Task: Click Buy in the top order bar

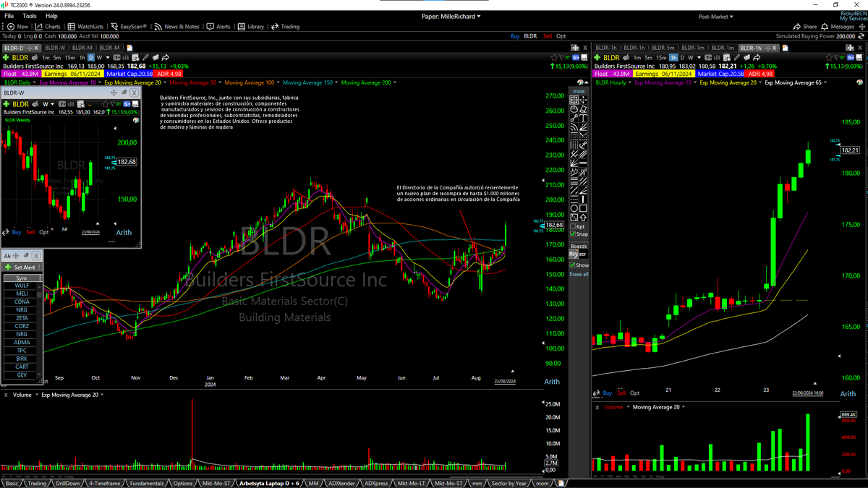Action: [515, 36]
